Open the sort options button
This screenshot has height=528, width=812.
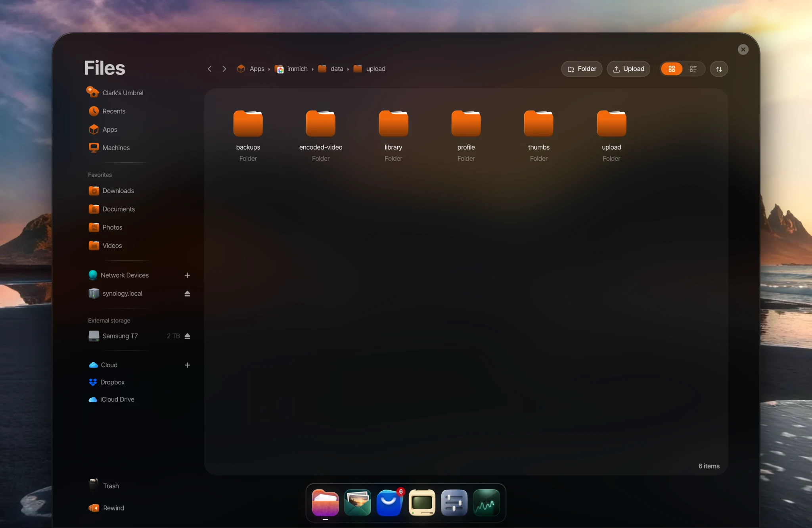coord(719,69)
